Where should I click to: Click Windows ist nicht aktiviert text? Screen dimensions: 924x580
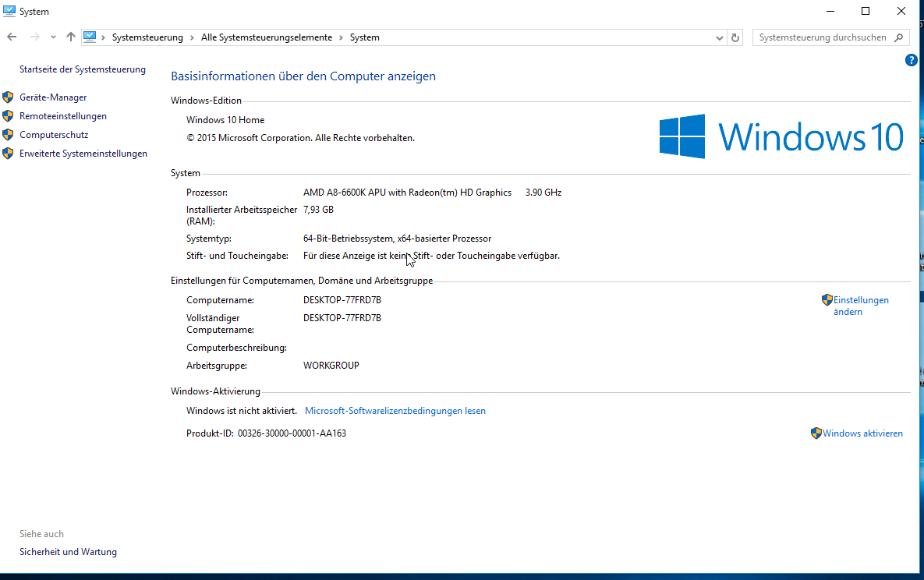click(242, 411)
